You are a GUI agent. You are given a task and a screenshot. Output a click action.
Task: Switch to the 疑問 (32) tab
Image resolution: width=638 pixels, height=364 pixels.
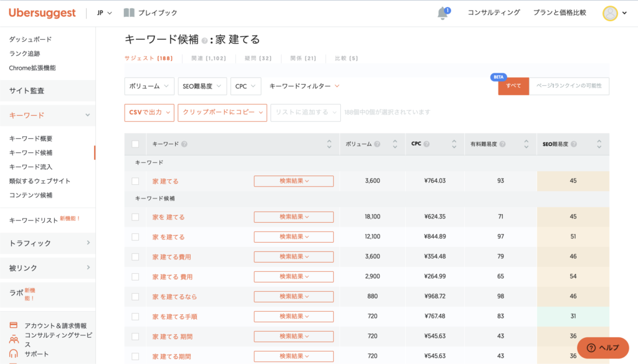[258, 58]
